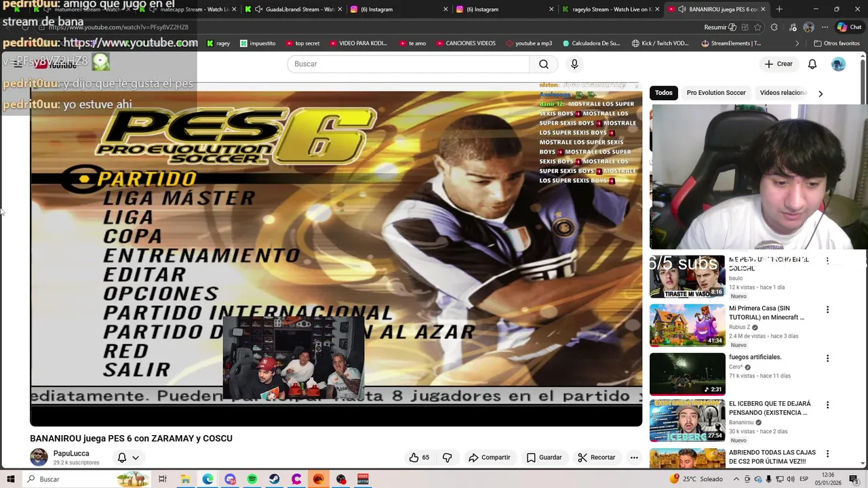The width and height of the screenshot is (868, 488).
Task: Open PapuLucca channel avatar
Action: (x=39, y=457)
